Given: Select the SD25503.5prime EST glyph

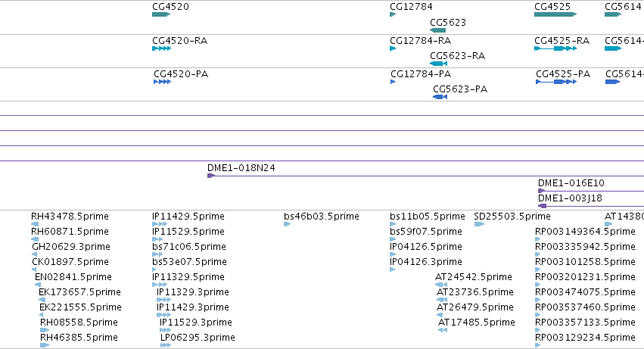Looking at the screenshot, I should pyautogui.click(x=479, y=224).
